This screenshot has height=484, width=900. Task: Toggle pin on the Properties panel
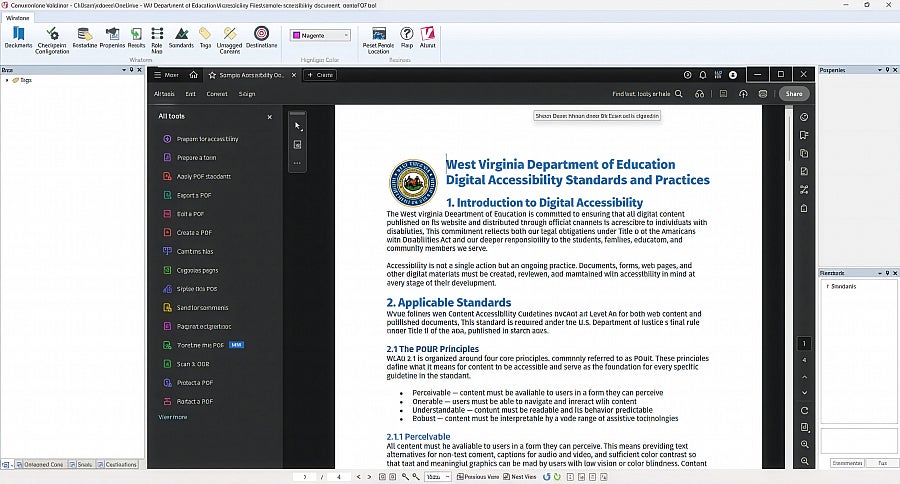(887, 70)
